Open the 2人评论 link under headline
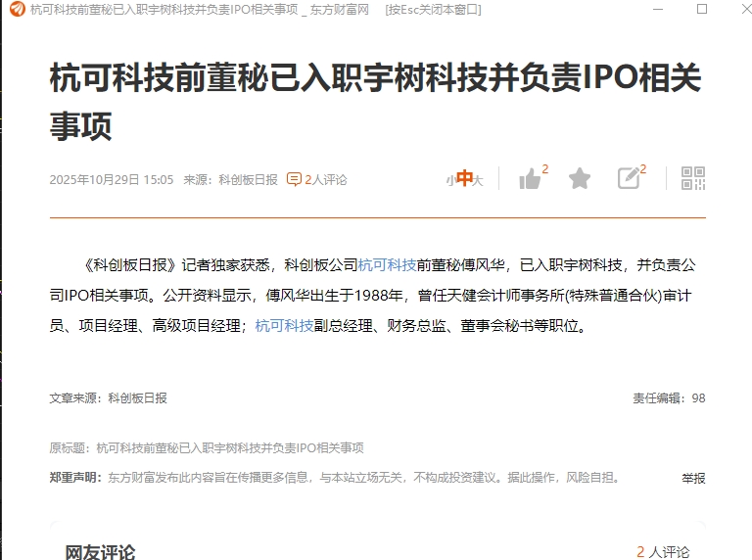The width and height of the screenshot is (752, 560). [326, 180]
